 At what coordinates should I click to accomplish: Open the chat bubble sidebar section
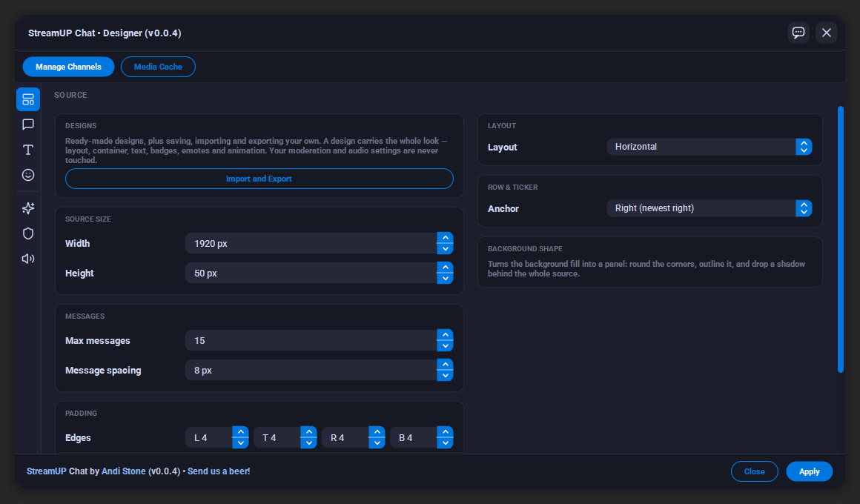click(x=28, y=125)
